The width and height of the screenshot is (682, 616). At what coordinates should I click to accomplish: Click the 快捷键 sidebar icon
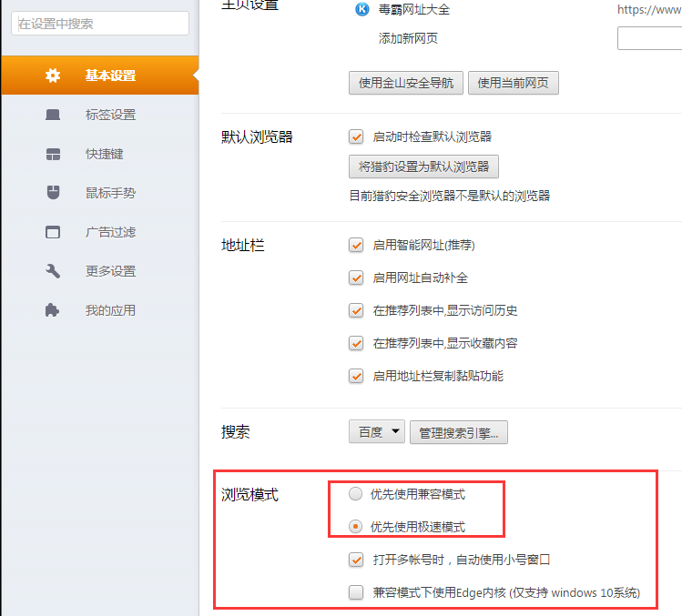coord(53,154)
